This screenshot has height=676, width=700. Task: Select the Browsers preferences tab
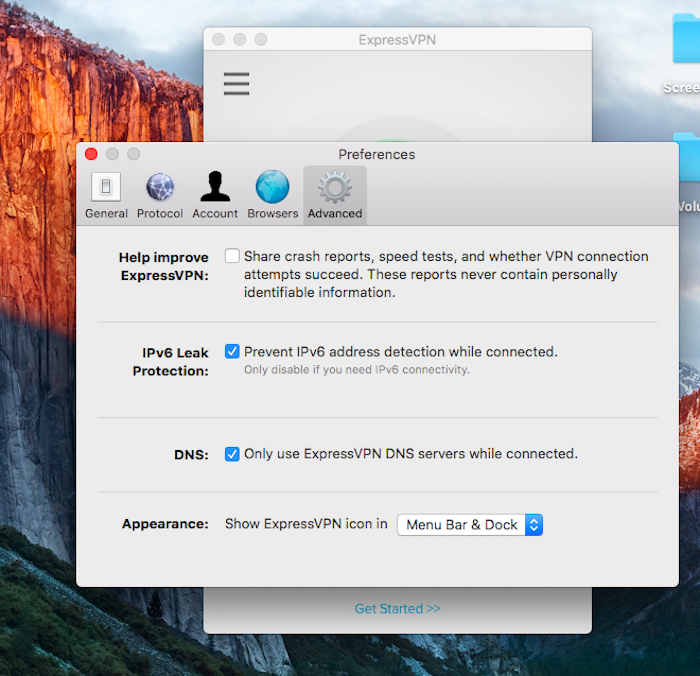(x=272, y=195)
